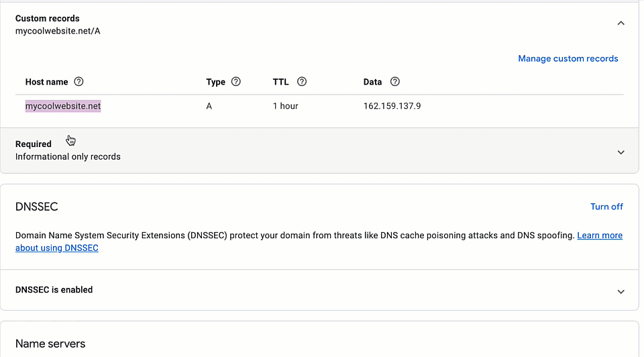Expand the DNSSEC is enabled details
The height and width of the screenshot is (357, 644).
point(621,292)
